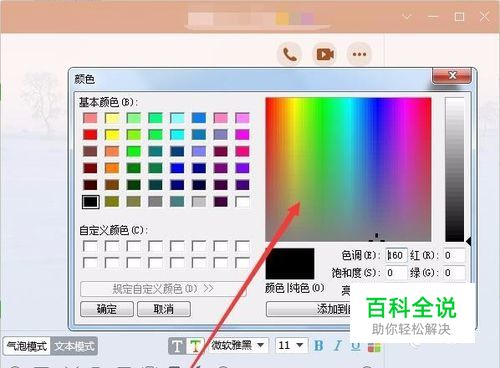Screen dimensions: 500x368
Task: Select the white basic color swatch
Action: [242, 202]
